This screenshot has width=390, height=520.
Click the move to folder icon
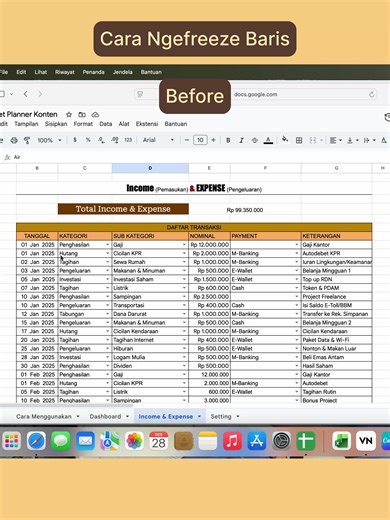82,115
